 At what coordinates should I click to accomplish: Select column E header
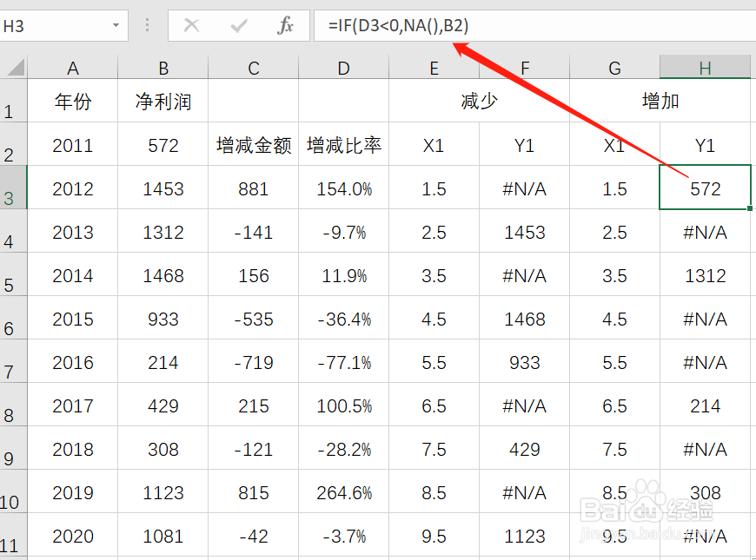pyautogui.click(x=434, y=68)
